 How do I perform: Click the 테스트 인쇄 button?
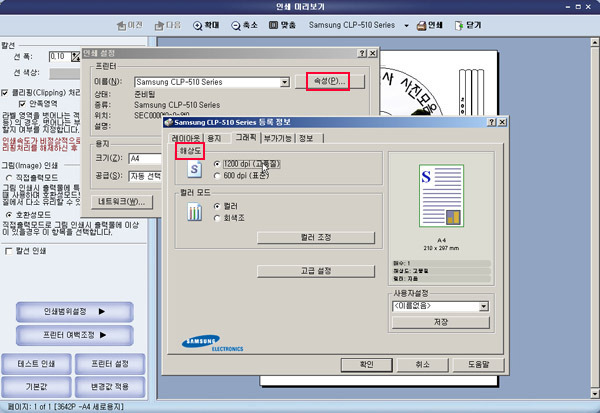(x=36, y=364)
